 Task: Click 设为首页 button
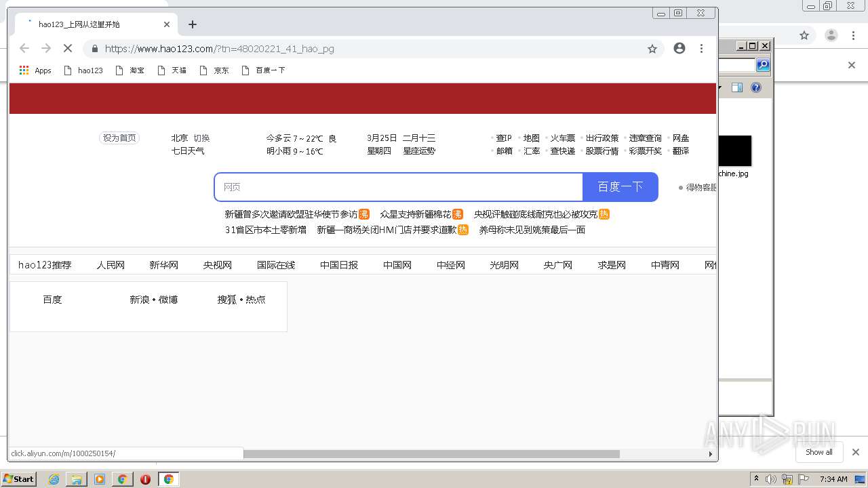[x=119, y=138]
